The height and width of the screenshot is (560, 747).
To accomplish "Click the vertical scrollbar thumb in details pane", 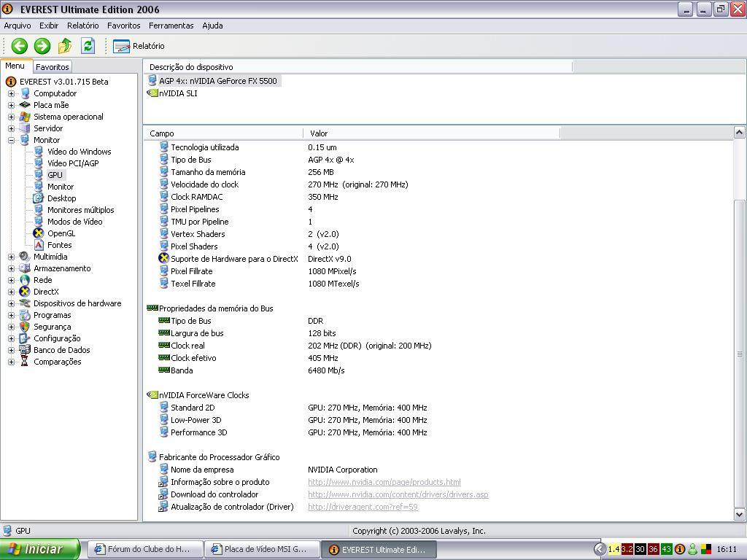I will (x=740, y=354).
